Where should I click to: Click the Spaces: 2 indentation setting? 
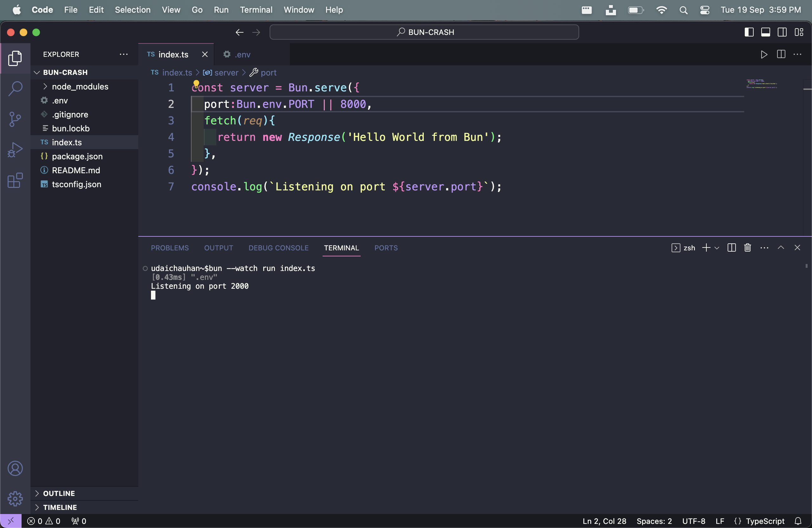pyautogui.click(x=654, y=521)
